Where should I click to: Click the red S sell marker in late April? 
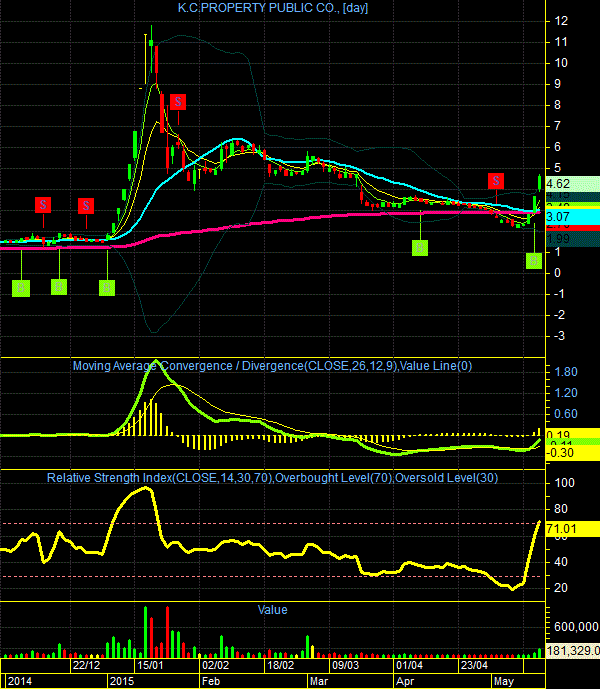point(496,181)
